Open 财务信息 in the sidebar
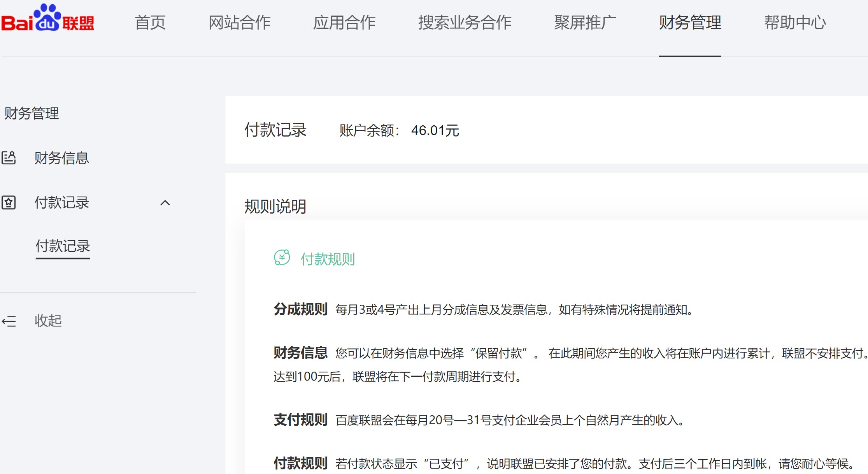Viewport: 868px width, 474px height. click(x=61, y=158)
